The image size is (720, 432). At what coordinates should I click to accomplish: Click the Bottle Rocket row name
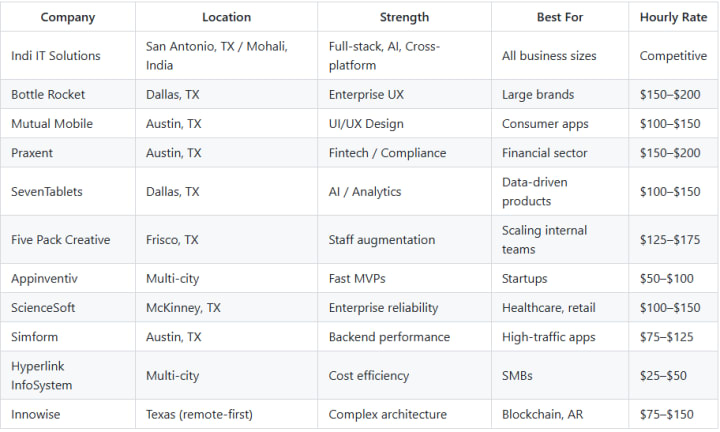tap(48, 95)
